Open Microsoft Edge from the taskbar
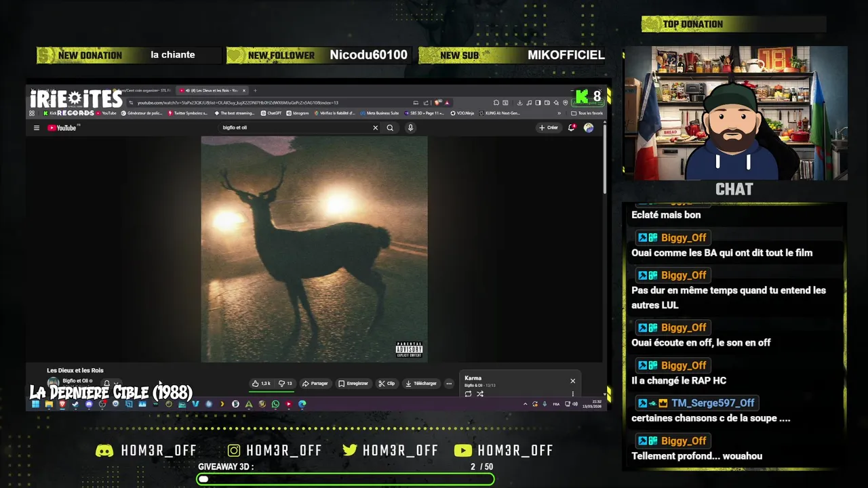 (302, 404)
